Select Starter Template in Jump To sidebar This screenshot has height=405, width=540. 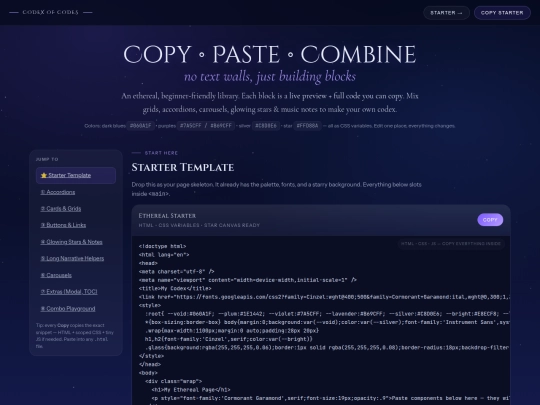[76, 175]
